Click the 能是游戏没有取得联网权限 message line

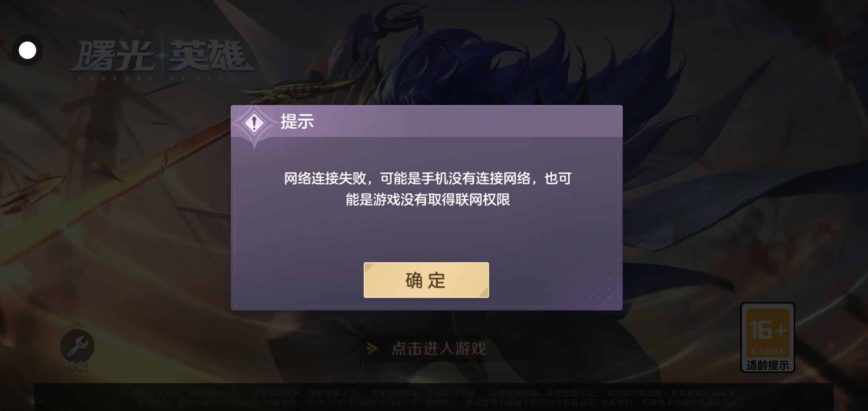[x=428, y=199]
